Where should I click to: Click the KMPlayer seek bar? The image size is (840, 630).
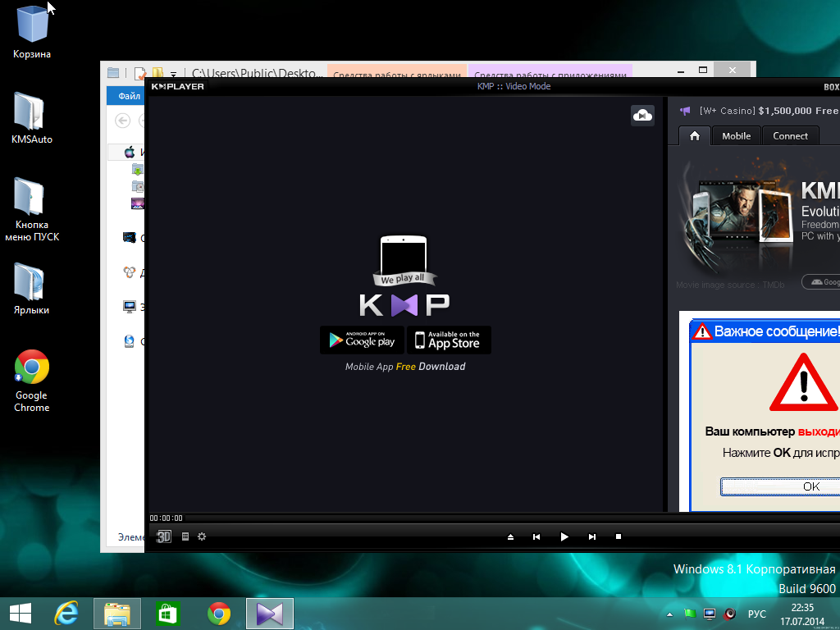click(x=514, y=518)
